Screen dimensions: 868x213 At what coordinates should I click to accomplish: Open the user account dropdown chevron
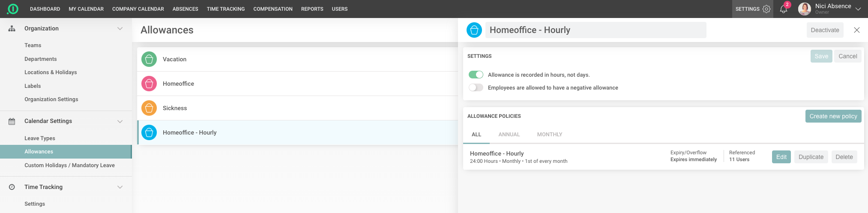(x=858, y=9)
